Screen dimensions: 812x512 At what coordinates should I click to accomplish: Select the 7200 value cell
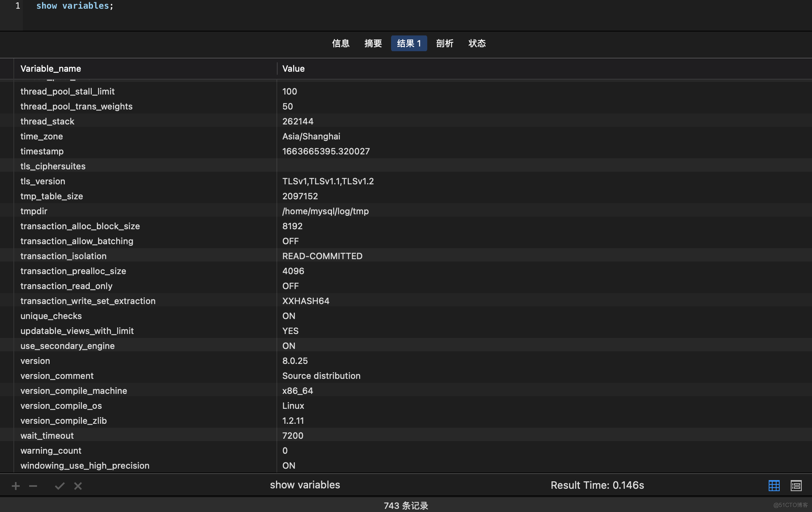point(293,436)
